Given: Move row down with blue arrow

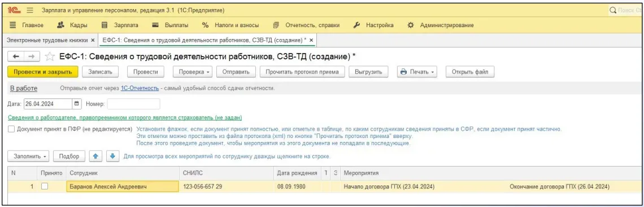Looking at the screenshot, I should coord(112,157).
